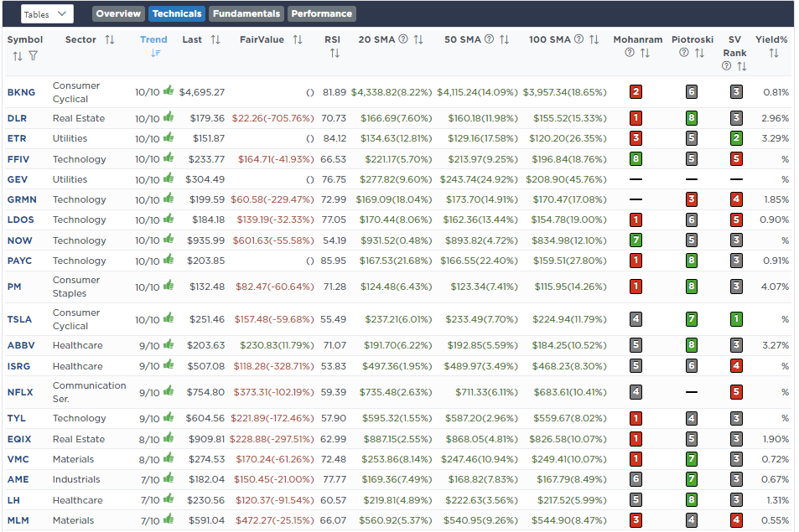Show Mohanram help info icon
The height and width of the screenshot is (532, 799).
point(630,53)
